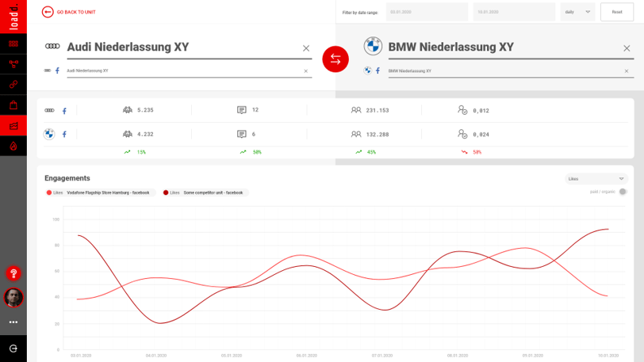This screenshot has height=362, width=644.
Task: Click BMW row followers icon 132.288
Action: click(x=356, y=134)
